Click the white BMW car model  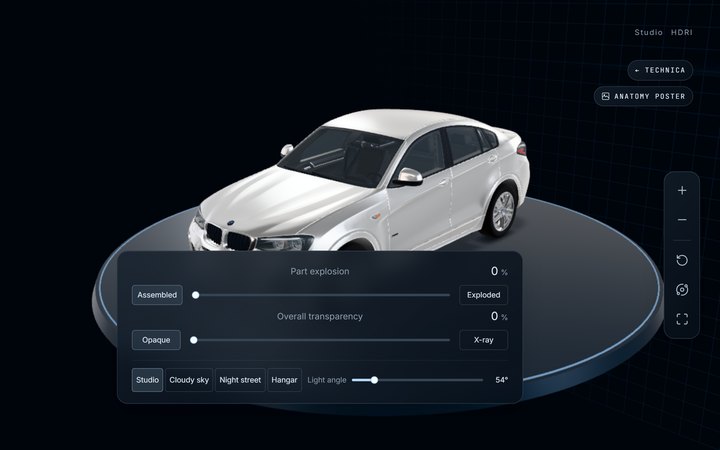click(x=358, y=181)
